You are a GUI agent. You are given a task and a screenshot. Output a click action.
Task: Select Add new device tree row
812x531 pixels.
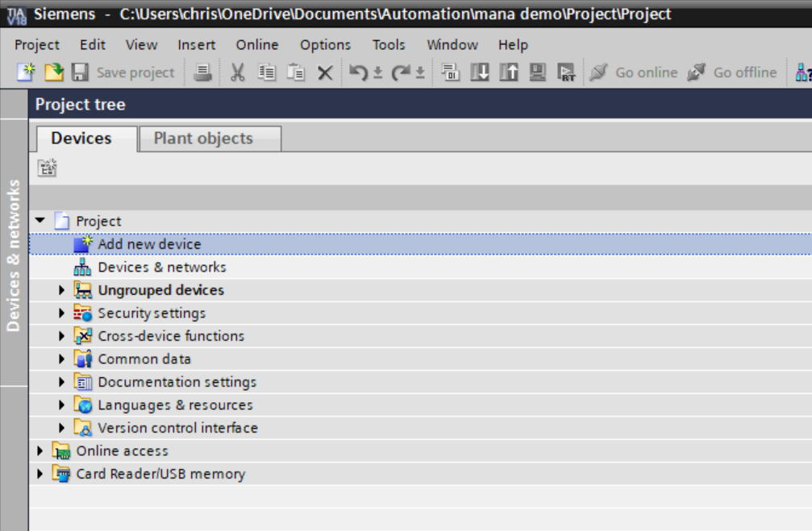pos(420,244)
